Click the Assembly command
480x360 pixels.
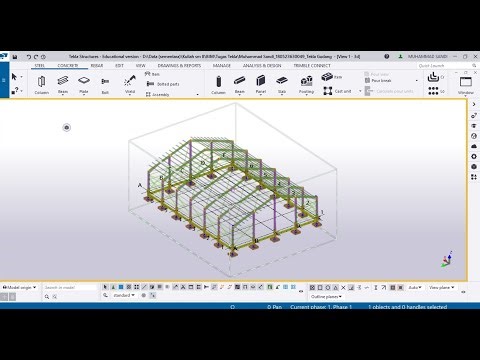pyautogui.click(x=158, y=95)
